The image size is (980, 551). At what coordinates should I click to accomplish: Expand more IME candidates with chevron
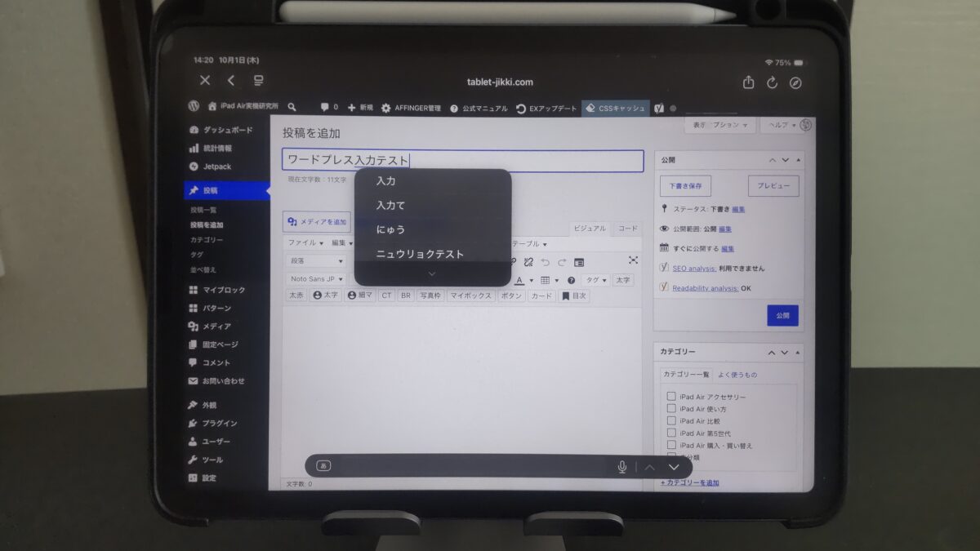(433, 274)
